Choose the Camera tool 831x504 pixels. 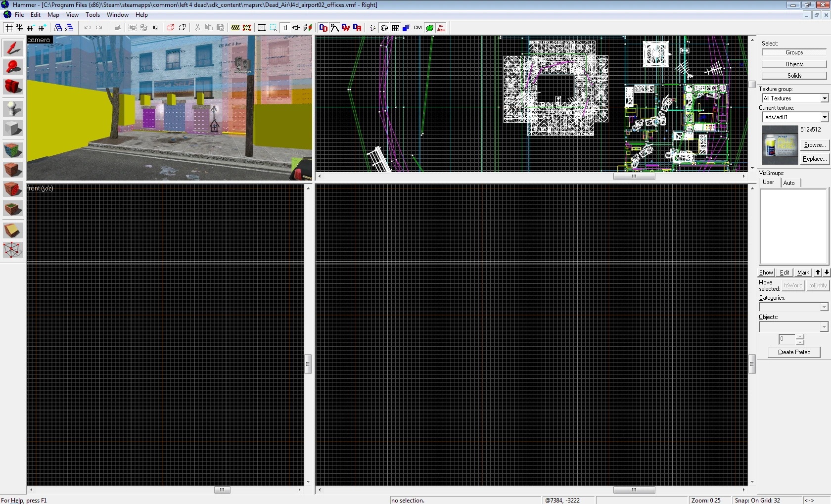coord(13,87)
